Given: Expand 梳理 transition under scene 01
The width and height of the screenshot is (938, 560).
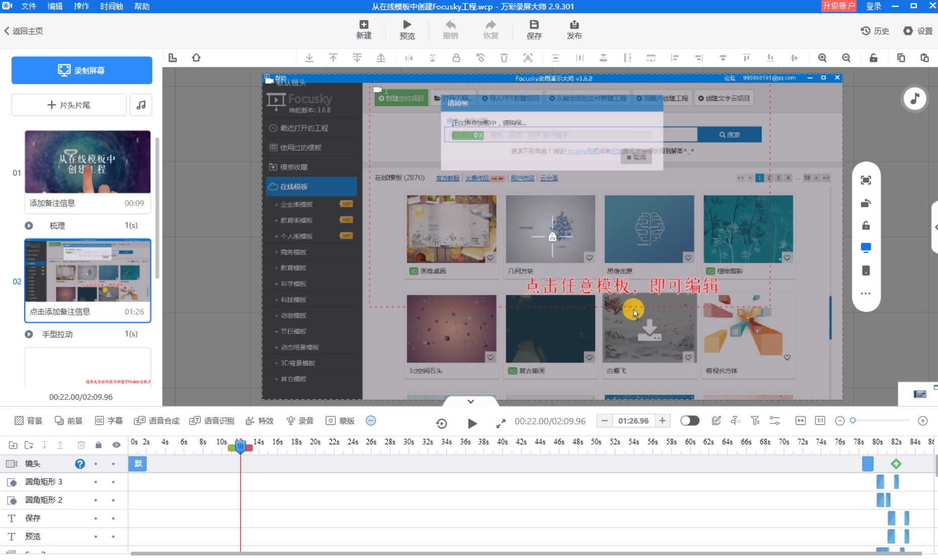Looking at the screenshot, I should click(x=29, y=226).
